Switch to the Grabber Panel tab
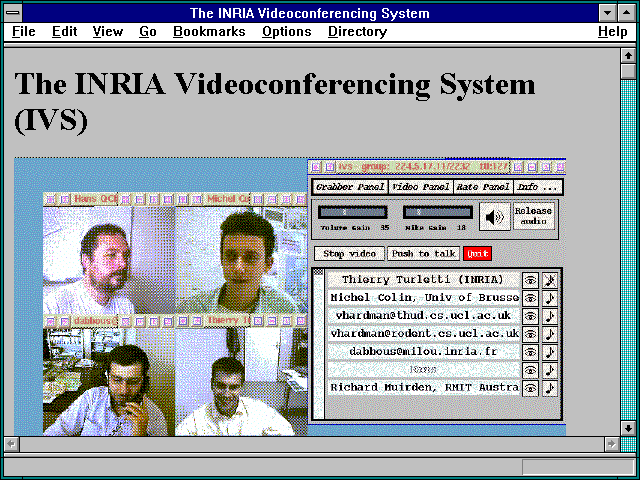Viewport: 640px width, 480px height. tap(350, 187)
